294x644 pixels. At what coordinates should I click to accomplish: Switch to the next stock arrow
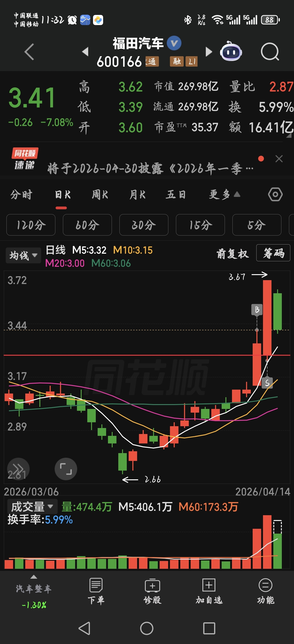tap(209, 52)
